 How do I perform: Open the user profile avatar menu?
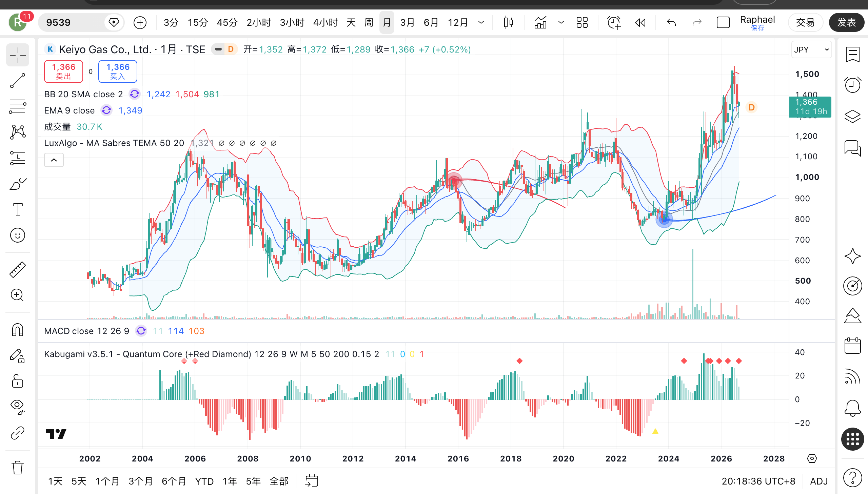click(18, 23)
